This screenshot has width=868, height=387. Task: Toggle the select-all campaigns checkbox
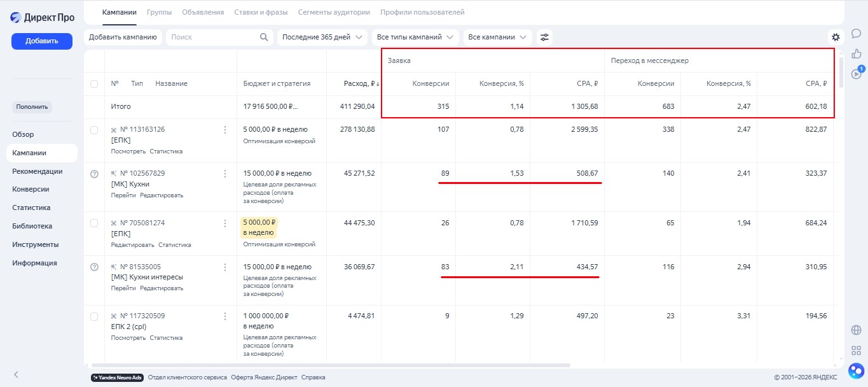pyautogui.click(x=94, y=84)
